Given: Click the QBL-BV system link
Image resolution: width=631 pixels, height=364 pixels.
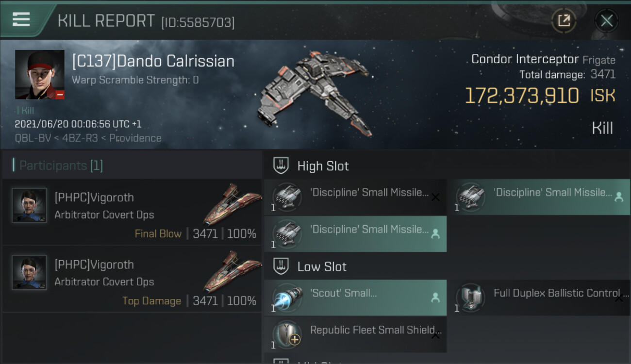Looking at the screenshot, I should 31,138.
